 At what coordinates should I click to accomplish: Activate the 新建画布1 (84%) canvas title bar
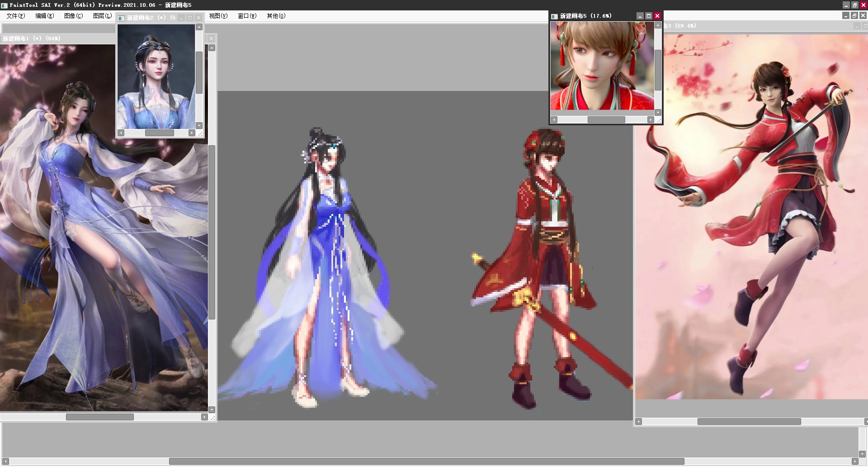[x=54, y=38]
